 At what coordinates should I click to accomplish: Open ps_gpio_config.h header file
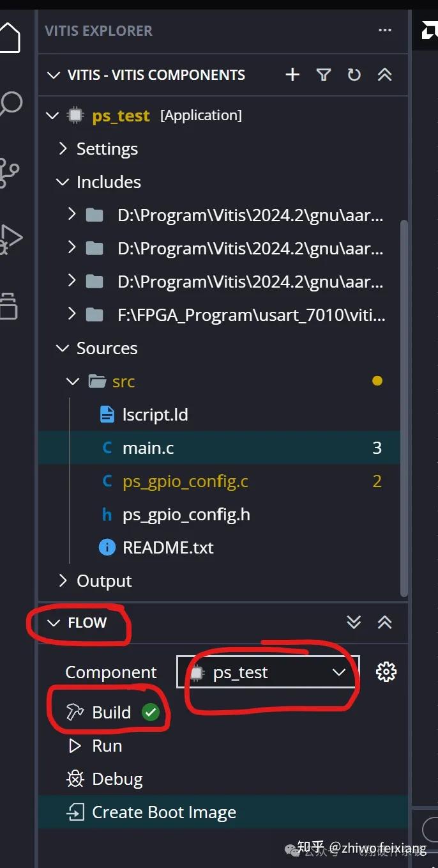click(186, 515)
